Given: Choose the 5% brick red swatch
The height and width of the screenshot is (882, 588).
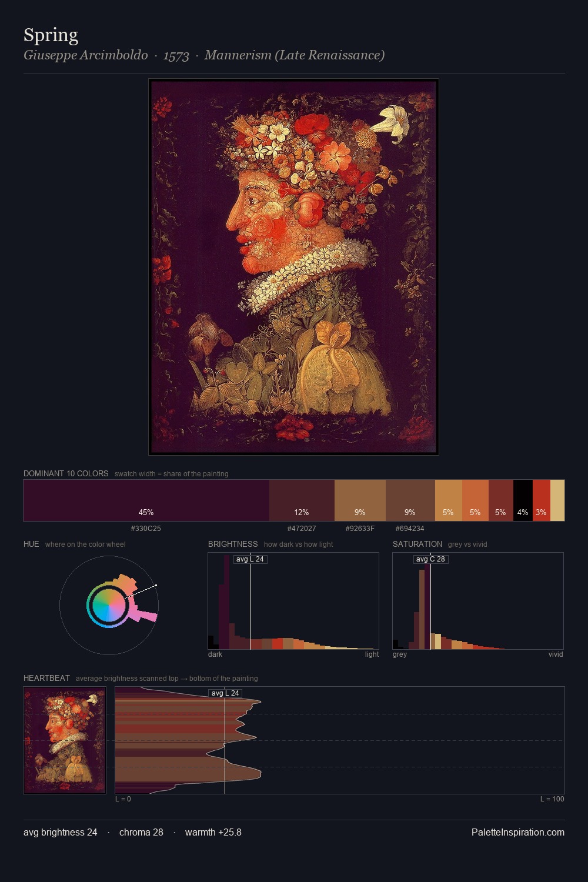Looking at the screenshot, I should (501, 500).
